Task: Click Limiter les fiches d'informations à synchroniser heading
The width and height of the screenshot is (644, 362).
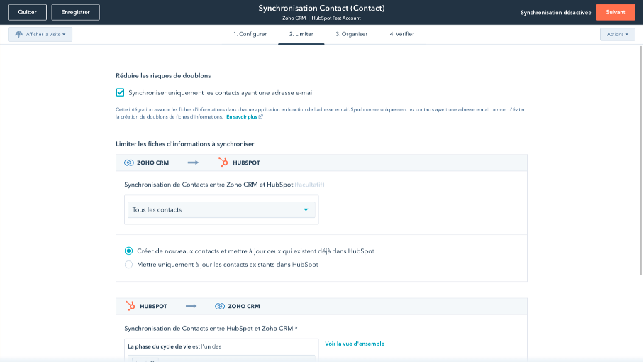Action: pos(185,144)
